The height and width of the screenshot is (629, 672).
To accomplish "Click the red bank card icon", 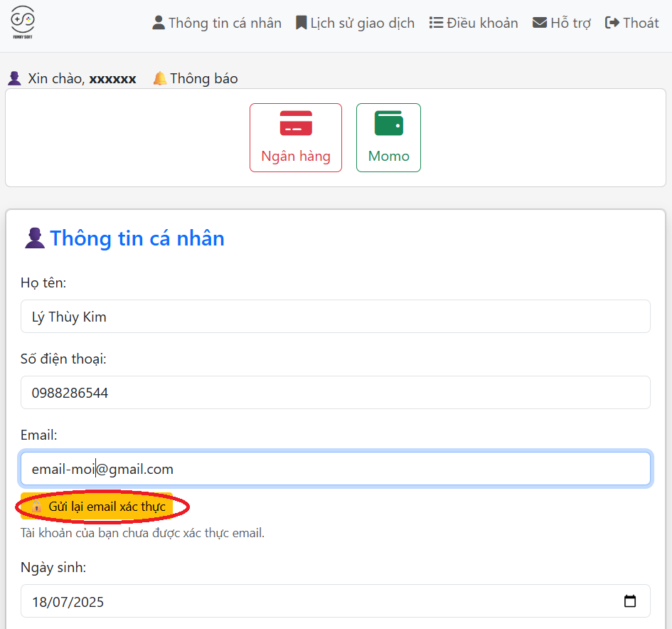I will pos(296,124).
